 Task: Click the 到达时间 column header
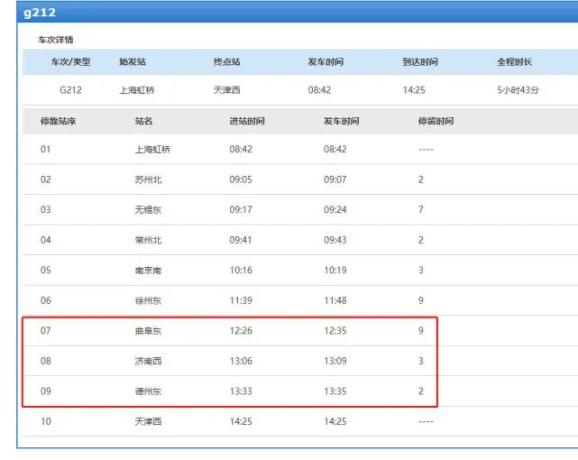click(420, 62)
